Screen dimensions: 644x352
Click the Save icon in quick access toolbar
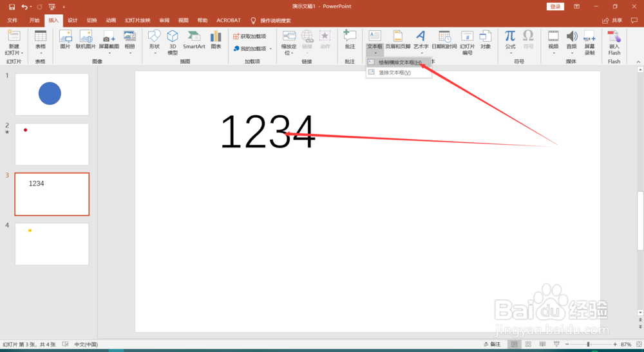click(x=12, y=6)
